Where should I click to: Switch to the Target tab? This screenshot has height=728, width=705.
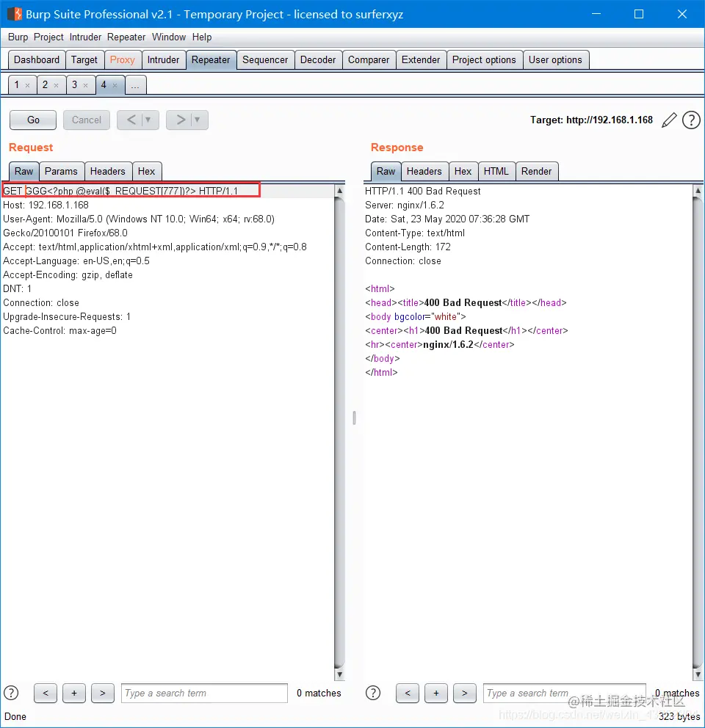[x=84, y=60]
